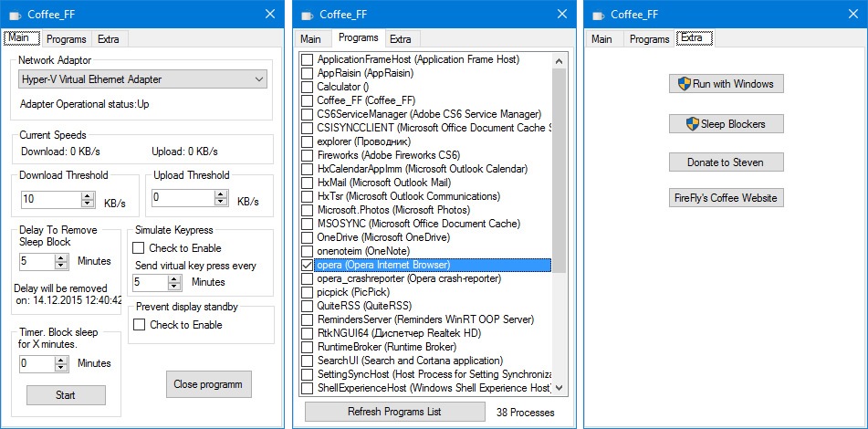This screenshot has height=429, width=868.
Task: Enable the Simulate Keypress checkbox
Action: tap(139, 248)
